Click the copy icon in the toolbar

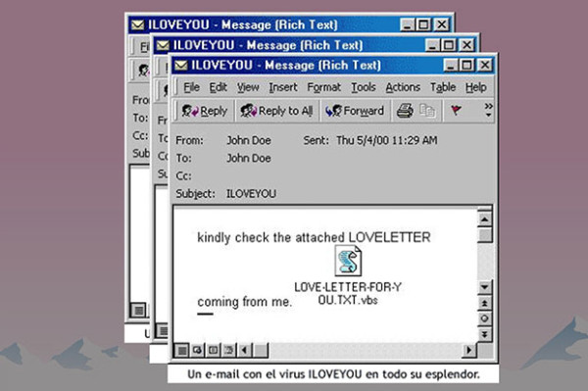click(x=427, y=111)
